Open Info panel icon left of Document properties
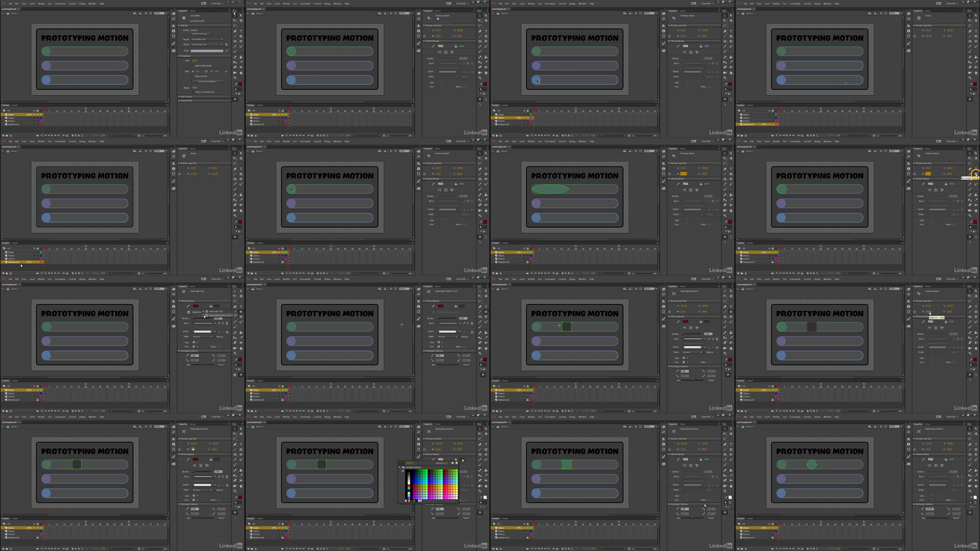The height and width of the screenshot is (551, 980). pyautogui.click(x=173, y=31)
